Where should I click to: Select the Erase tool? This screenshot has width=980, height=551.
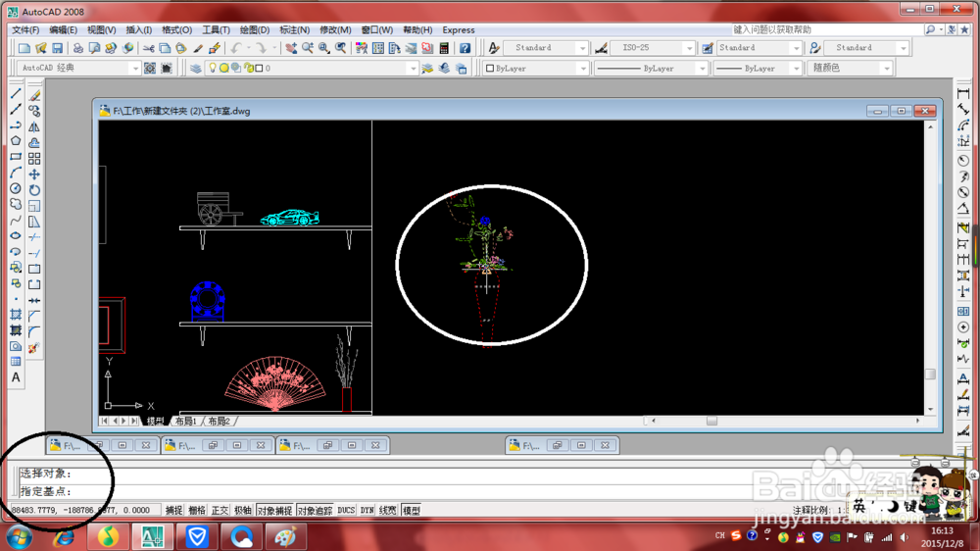pyautogui.click(x=34, y=95)
